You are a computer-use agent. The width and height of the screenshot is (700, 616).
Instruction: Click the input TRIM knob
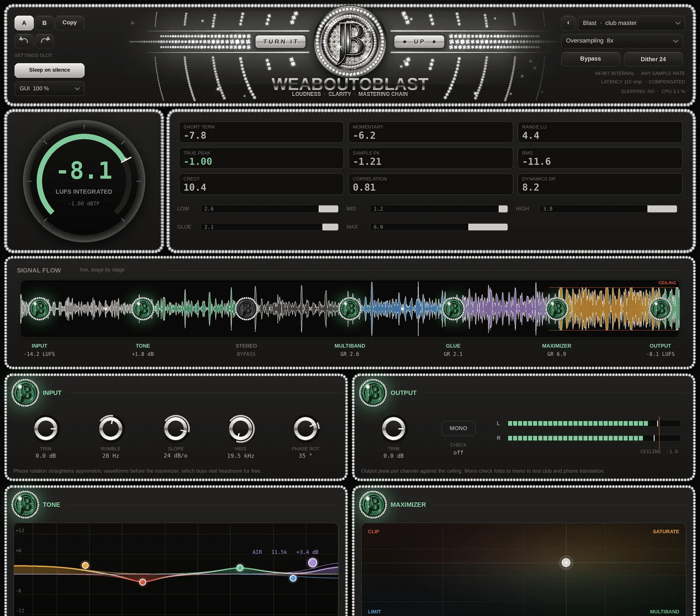pyautogui.click(x=45, y=428)
